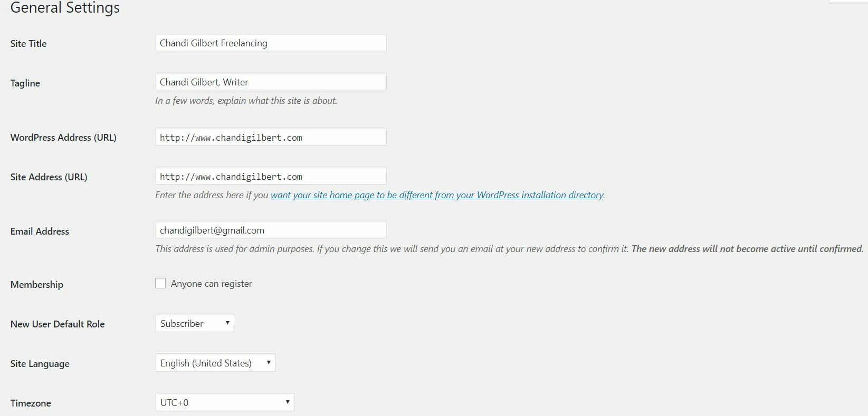The width and height of the screenshot is (868, 416).
Task: Enable the Anyone can register checkbox
Action: [x=160, y=284]
